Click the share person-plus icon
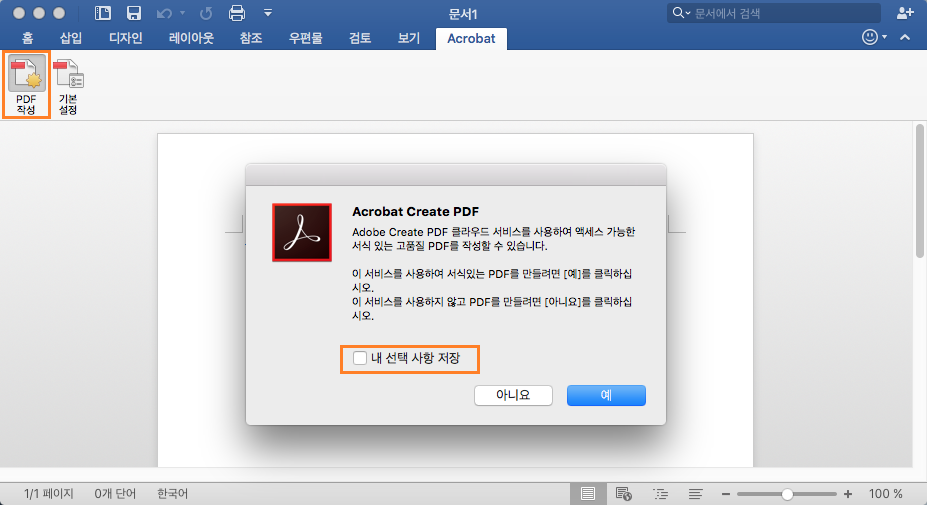This screenshot has height=505, width=927. pyautogui.click(x=905, y=13)
